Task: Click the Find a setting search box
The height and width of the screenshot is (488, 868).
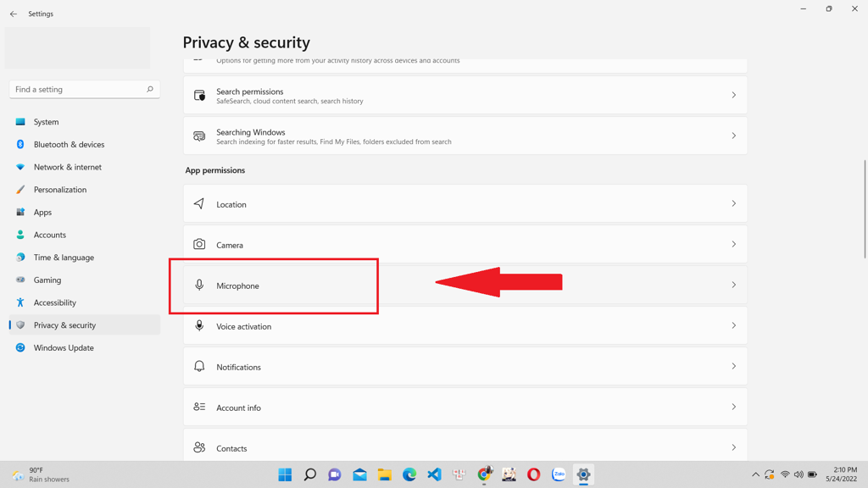Action: 78,89
